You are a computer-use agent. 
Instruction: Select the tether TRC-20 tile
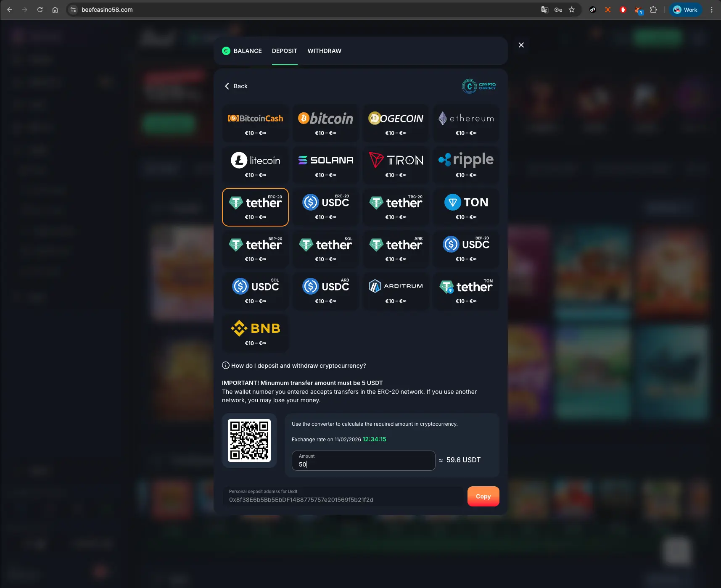pos(396,207)
